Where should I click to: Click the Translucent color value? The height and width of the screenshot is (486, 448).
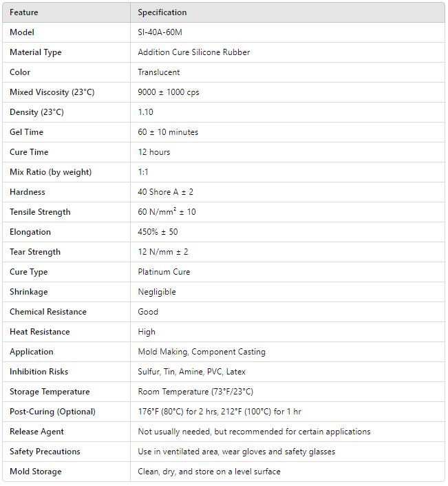(159, 72)
